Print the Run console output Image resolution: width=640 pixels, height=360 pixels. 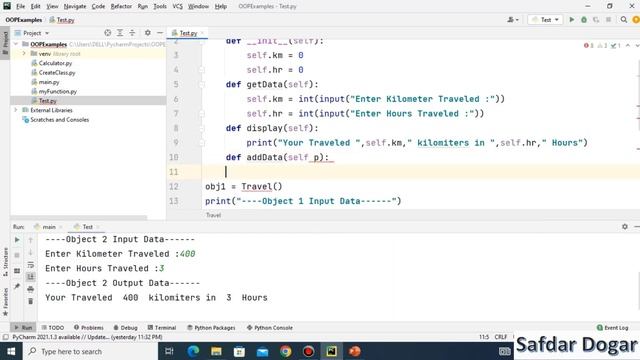(31, 289)
